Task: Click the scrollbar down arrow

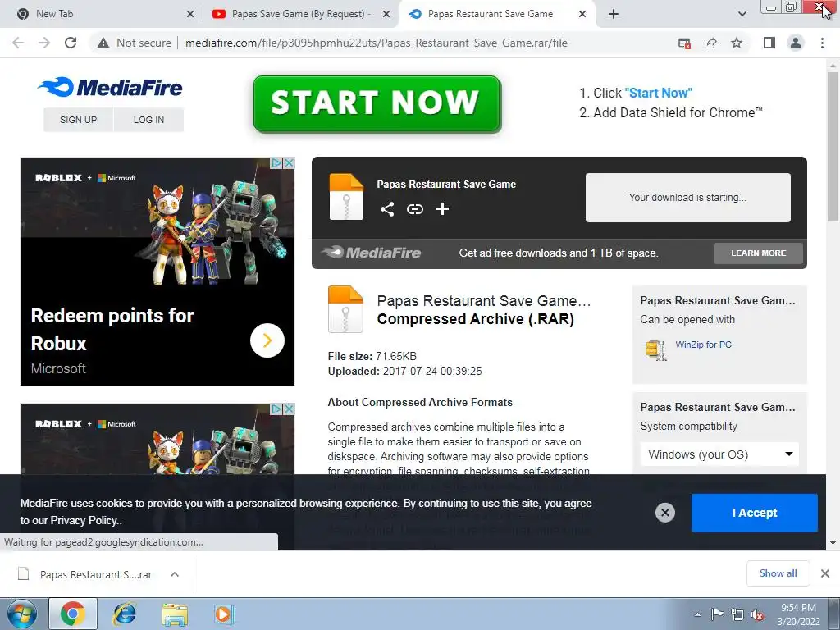Action: (x=833, y=543)
